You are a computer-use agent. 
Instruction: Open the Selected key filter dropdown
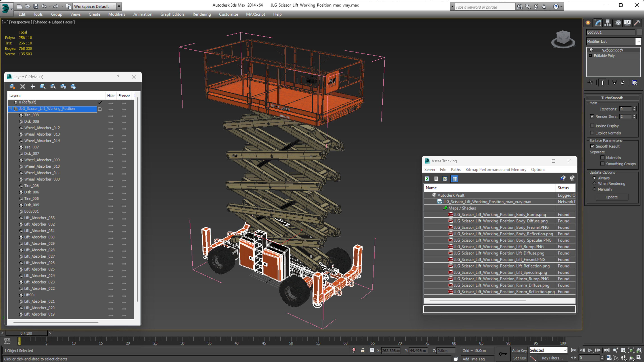[x=548, y=350]
